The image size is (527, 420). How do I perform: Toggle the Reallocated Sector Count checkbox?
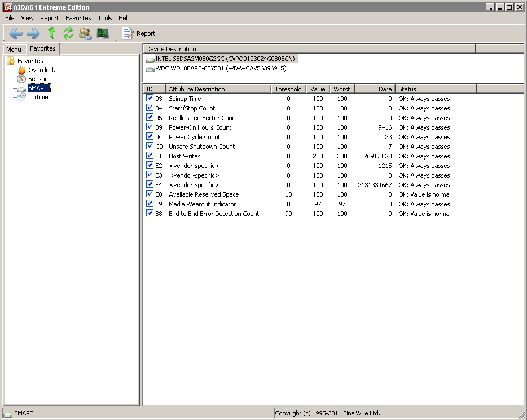(150, 117)
